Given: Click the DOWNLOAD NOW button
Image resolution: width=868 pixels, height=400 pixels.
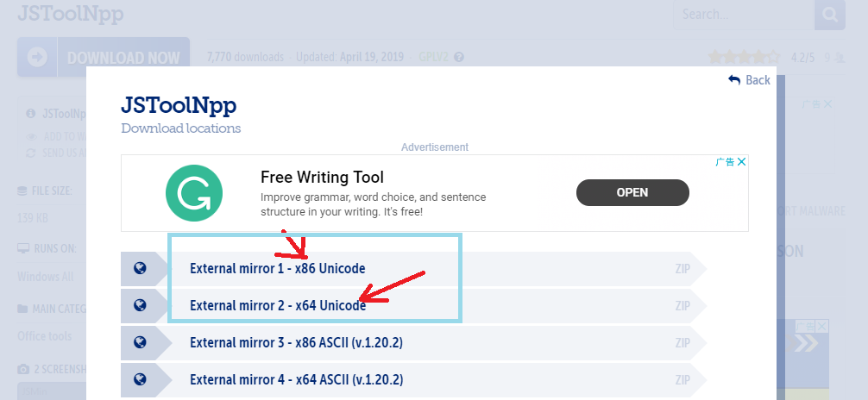Looking at the screenshot, I should click(104, 58).
